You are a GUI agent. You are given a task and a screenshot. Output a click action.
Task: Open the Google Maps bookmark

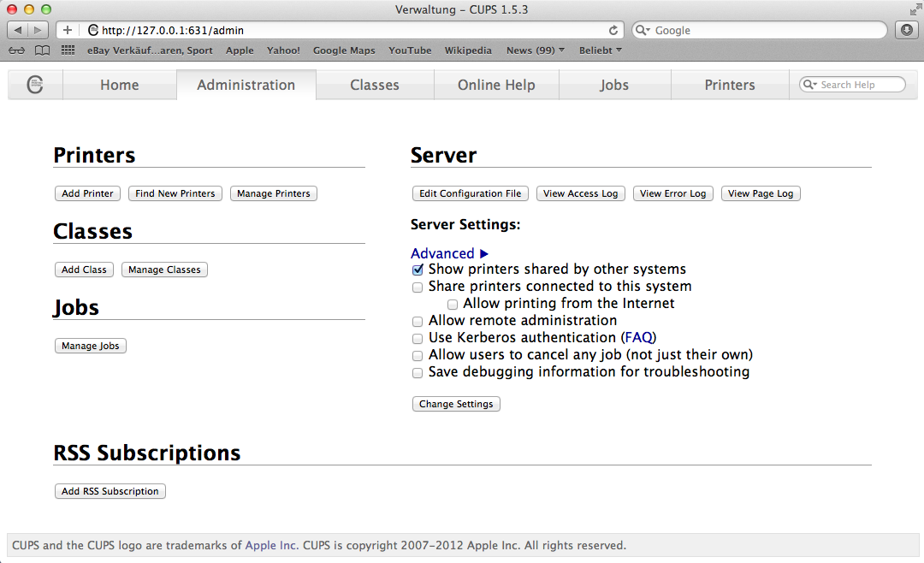(x=344, y=50)
